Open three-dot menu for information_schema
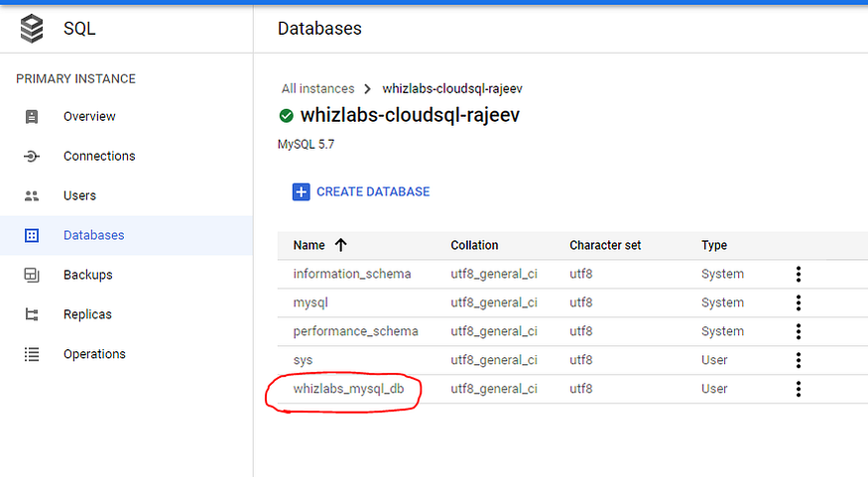This screenshot has height=477, width=868. pyautogui.click(x=799, y=274)
